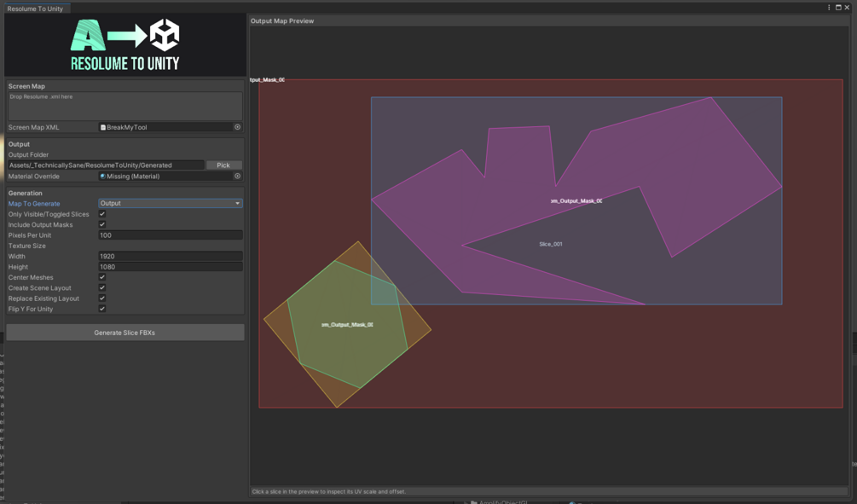Image resolution: width=857 pixels, height=504 pixels.
Task: Click the Generation section header
Action: point(25,193)
